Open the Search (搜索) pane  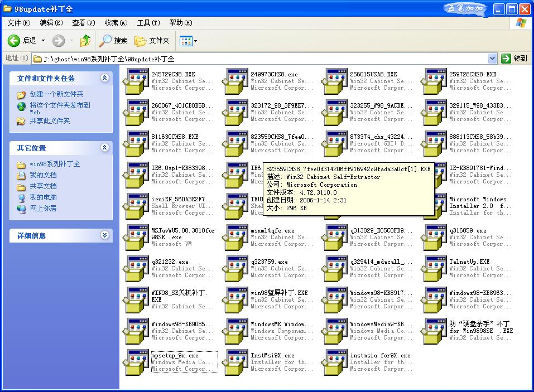[113, 41]
